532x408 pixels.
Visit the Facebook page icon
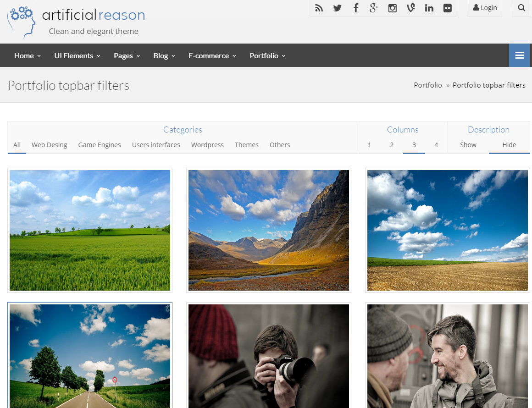click(x=356, y=8)
